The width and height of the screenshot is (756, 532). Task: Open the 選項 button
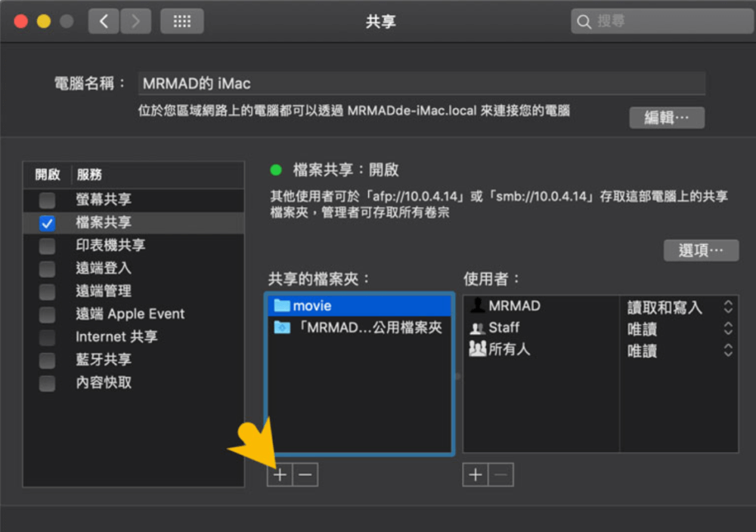click(701, 251)
